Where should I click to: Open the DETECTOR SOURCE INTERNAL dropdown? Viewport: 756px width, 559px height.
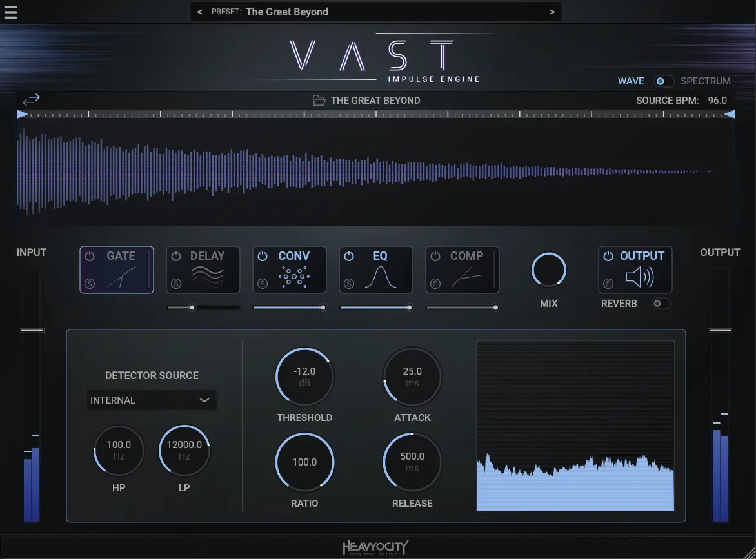(152, 400)
